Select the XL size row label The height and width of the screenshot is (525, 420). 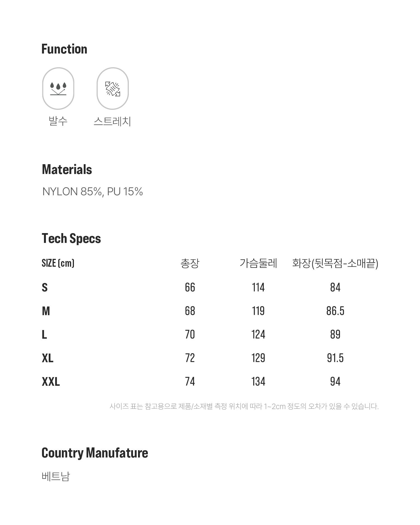(48, 358)
